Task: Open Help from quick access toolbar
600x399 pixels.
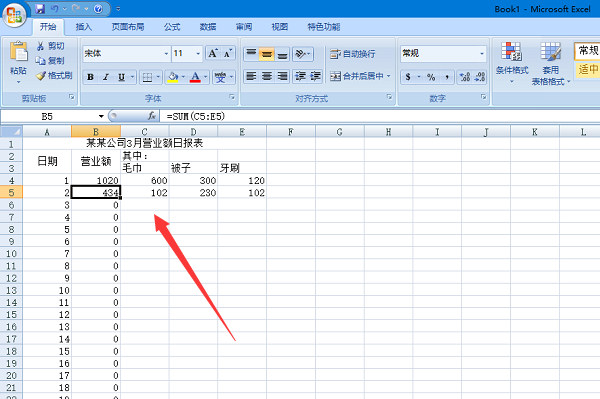Action: (98, 9)
